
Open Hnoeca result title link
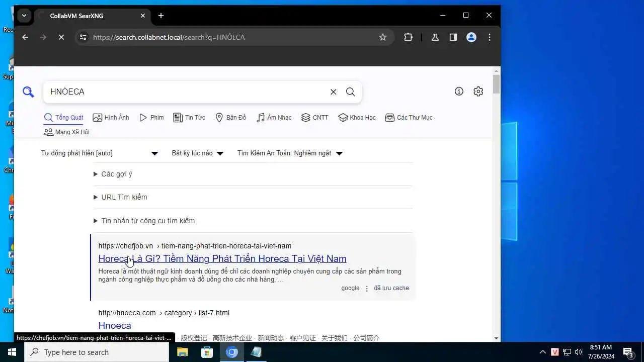[115, 325]
